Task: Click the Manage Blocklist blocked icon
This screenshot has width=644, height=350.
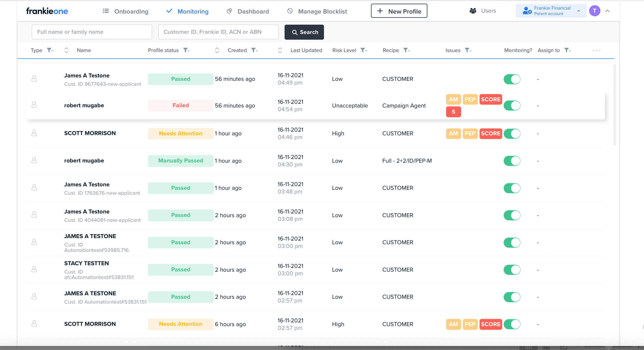Action: click(x=290, y=11)
